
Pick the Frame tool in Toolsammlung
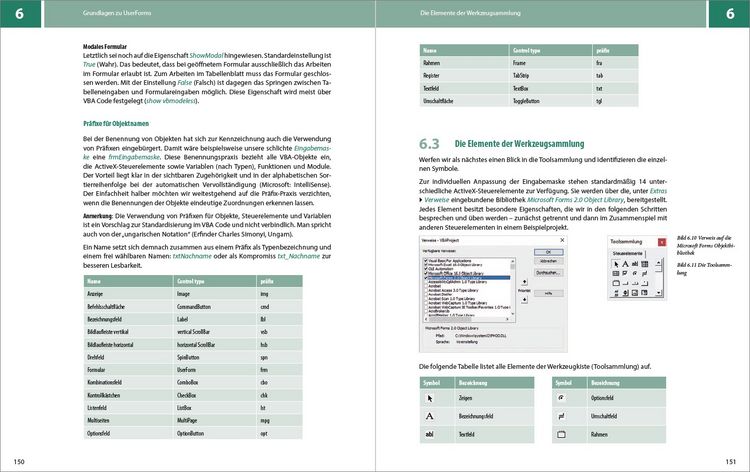616,283
